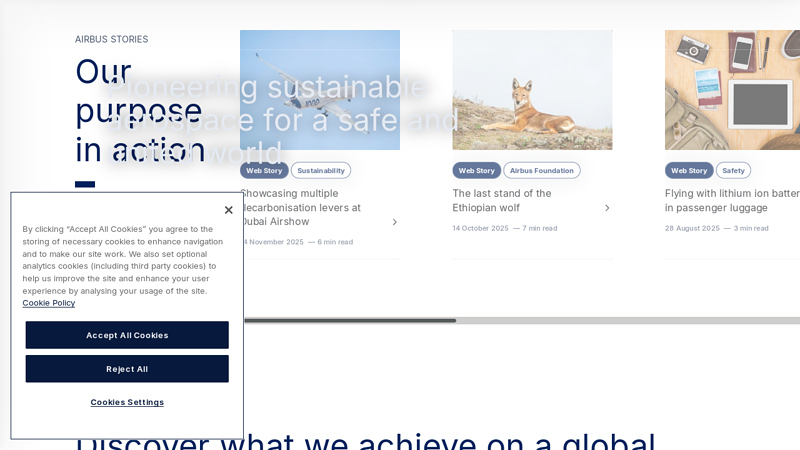Click 'Our purpose in action' heading
Image resolution: width=800 pixels, height=450 pixels.
coord(140,111)
